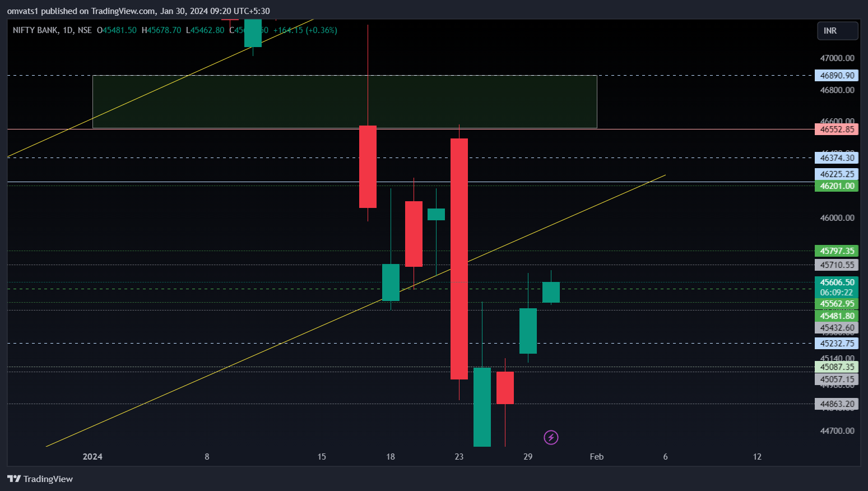This screenshot has width=868, height=491.
Task: Click the change value +164.15 (+0.36%)
Action: (x=305, y=30)
